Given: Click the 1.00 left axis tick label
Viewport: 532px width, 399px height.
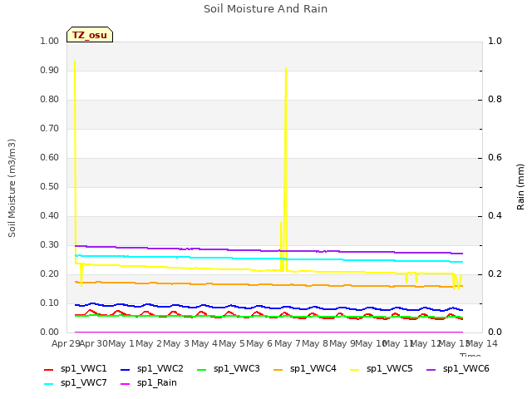Looking at the screenshot, I should (x=50, y=41).
